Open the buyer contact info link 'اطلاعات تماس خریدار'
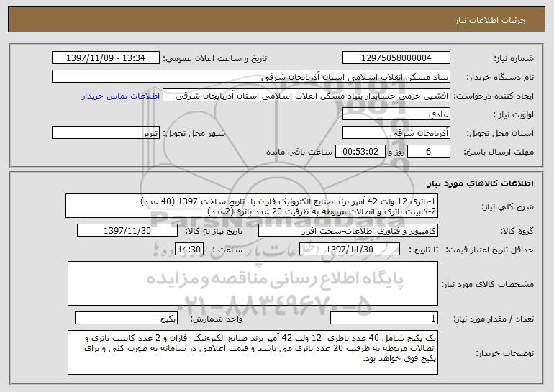 [121, 96]
